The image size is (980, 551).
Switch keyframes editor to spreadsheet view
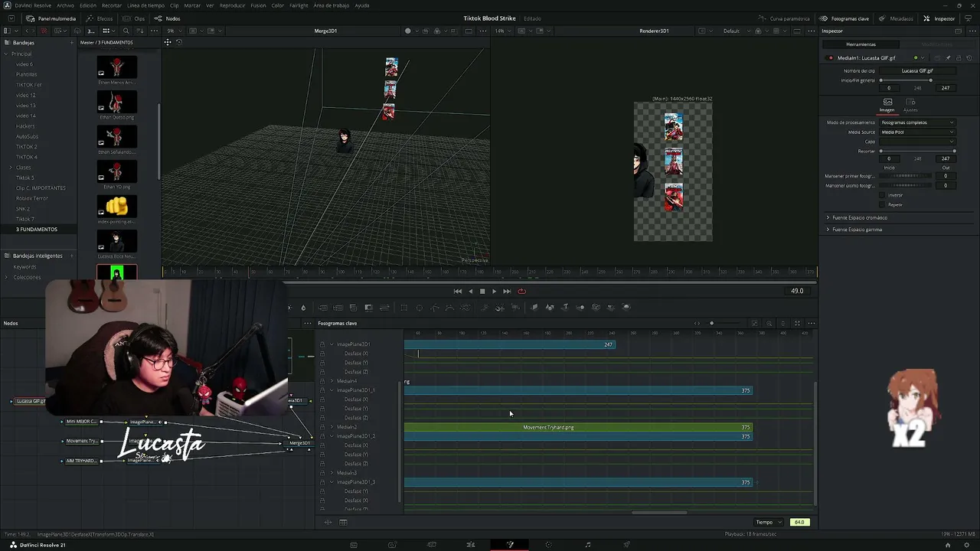[x=343, y=522]
